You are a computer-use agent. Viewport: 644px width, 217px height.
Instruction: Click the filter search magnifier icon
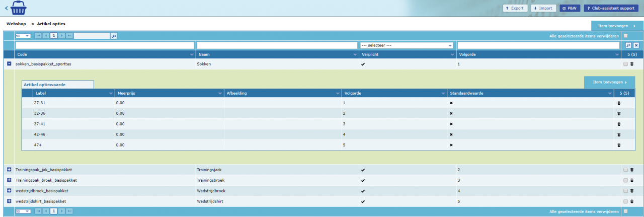628,45
